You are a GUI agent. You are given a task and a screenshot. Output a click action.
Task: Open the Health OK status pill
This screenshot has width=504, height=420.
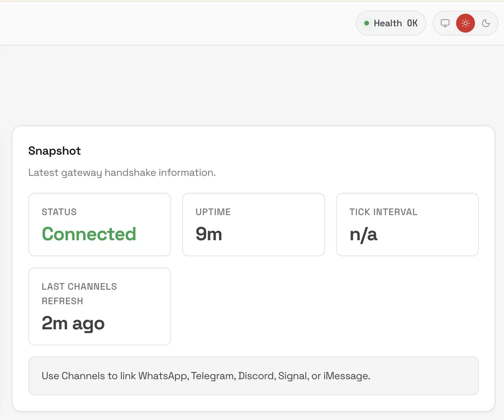(x=391, y=23)
